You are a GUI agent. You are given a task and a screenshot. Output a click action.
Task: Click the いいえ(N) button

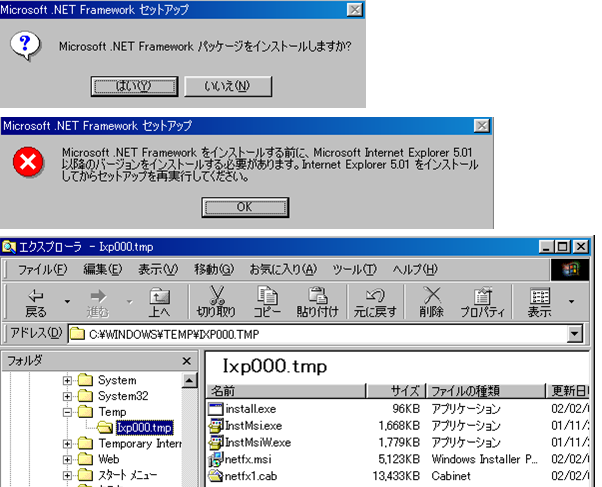point(228,86)
